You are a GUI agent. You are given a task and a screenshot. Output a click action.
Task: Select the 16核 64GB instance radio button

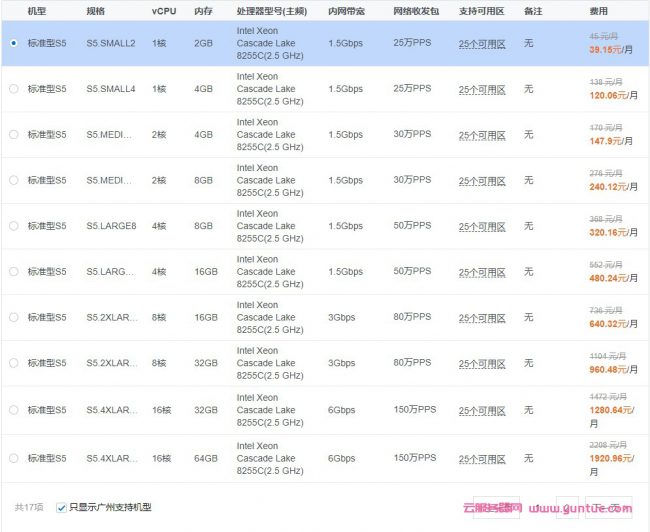13,458
